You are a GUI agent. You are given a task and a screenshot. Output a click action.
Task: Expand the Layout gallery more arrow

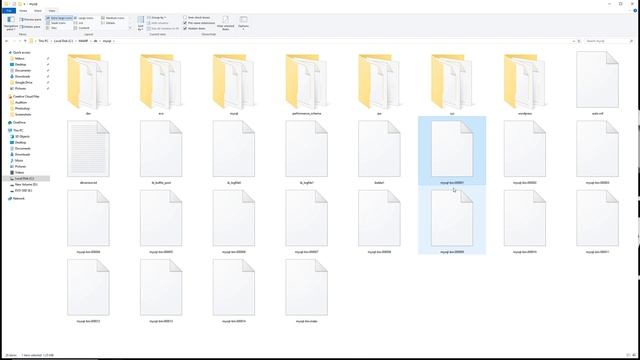[130, 28]
